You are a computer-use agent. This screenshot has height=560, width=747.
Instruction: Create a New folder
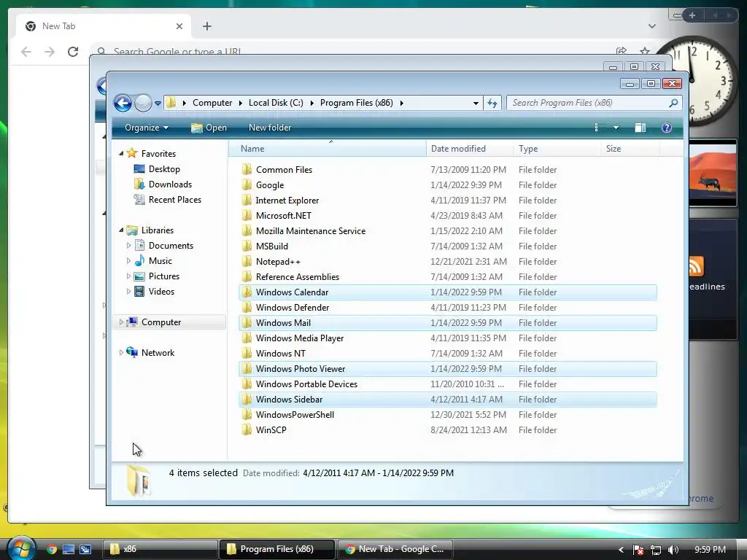pyautogui.click(x=270, y=128)
